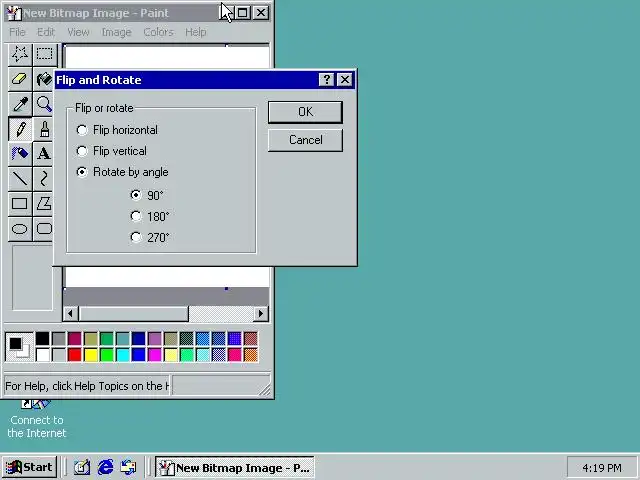
Task: Open the Help menu
Action: pyautogui.click(x=196, y=32)
